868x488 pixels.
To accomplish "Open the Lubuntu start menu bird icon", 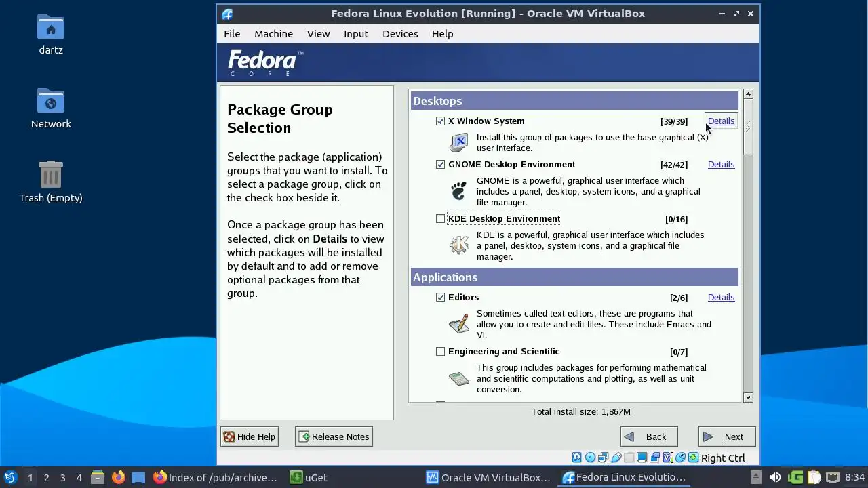I will tap(10, 477).
